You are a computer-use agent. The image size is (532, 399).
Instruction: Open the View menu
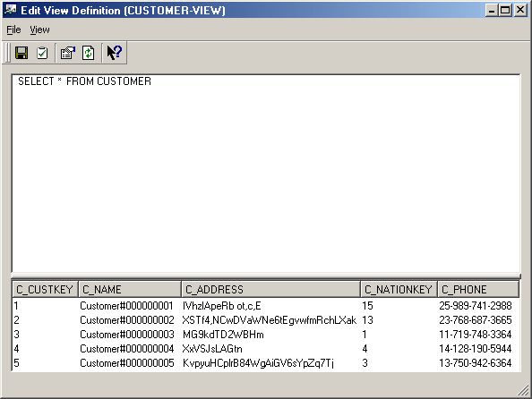39,30
